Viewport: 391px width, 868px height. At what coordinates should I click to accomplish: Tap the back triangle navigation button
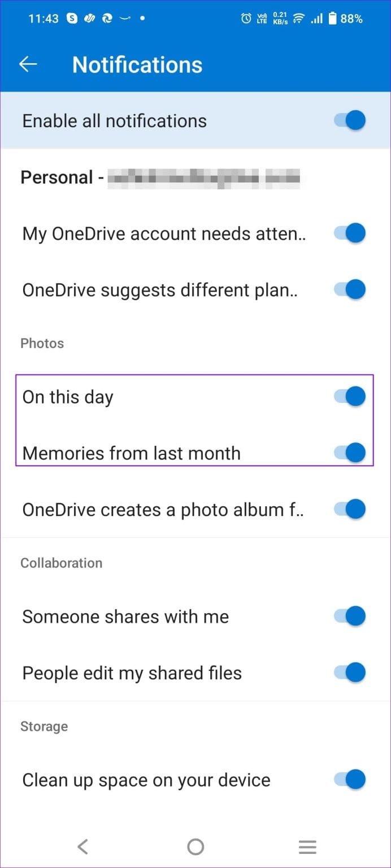click(82, 847)
